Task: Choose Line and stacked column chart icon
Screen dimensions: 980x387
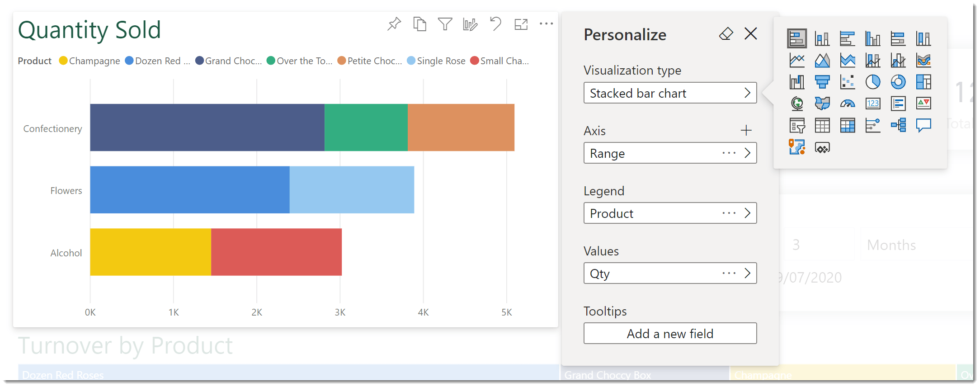Action: (873, 60)
